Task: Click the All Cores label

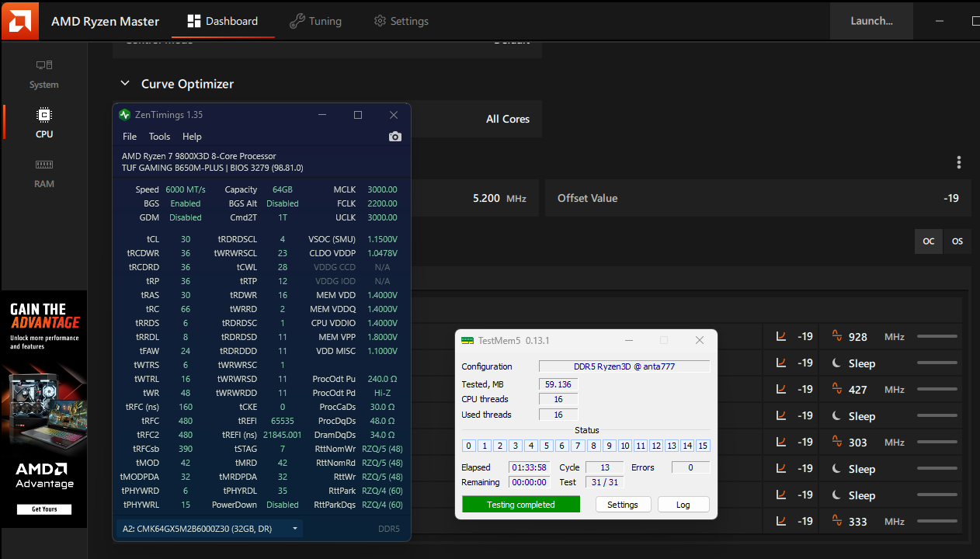Action: [x=508, y=119]
